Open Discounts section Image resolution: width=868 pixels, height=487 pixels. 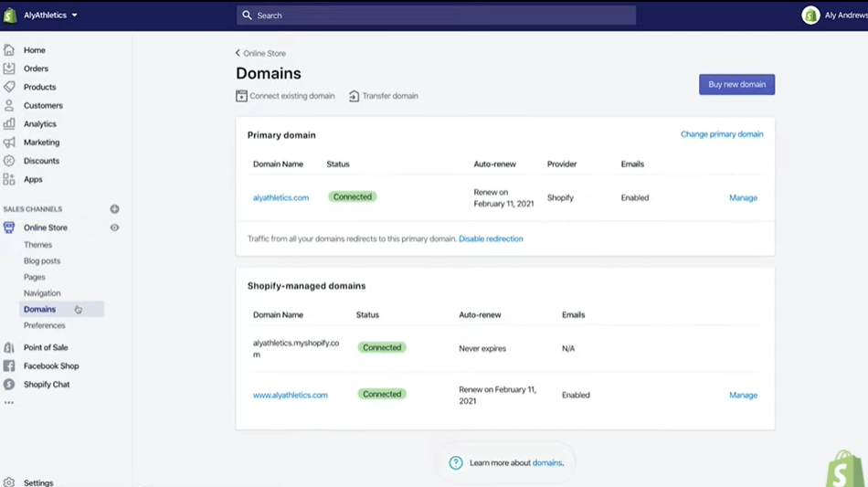(41, 161)
